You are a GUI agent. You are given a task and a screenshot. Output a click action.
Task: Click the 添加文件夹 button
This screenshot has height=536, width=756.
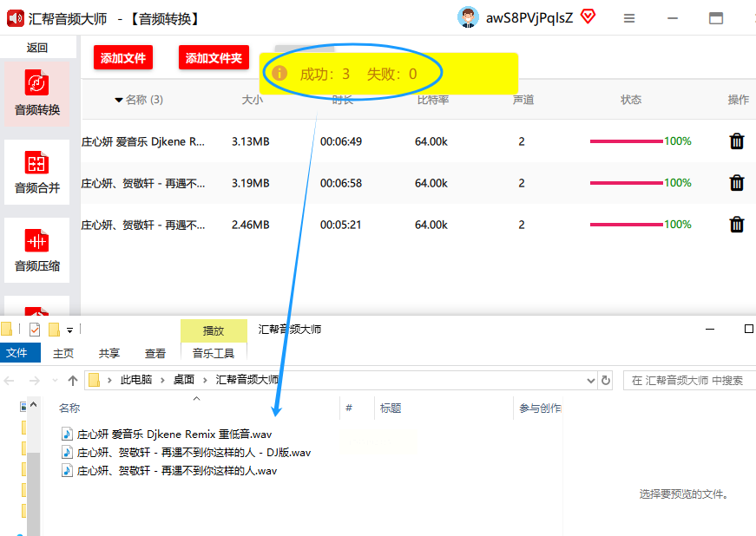click(214, 58)
